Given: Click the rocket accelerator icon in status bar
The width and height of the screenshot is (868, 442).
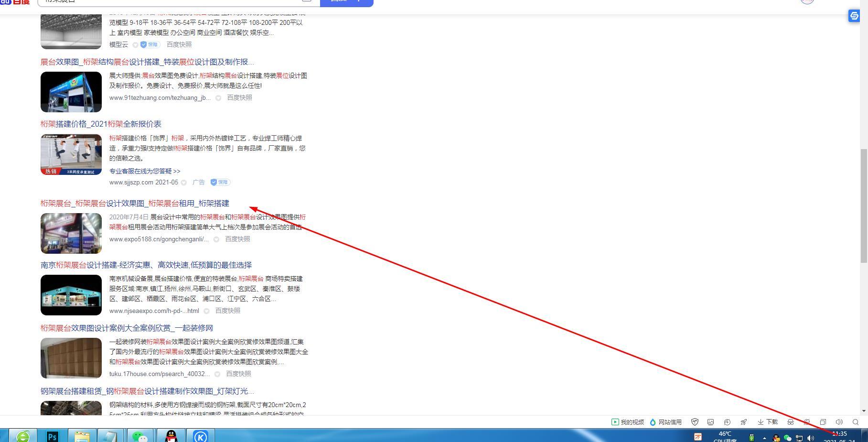Looking at the screenshot, I should (744, 422).
